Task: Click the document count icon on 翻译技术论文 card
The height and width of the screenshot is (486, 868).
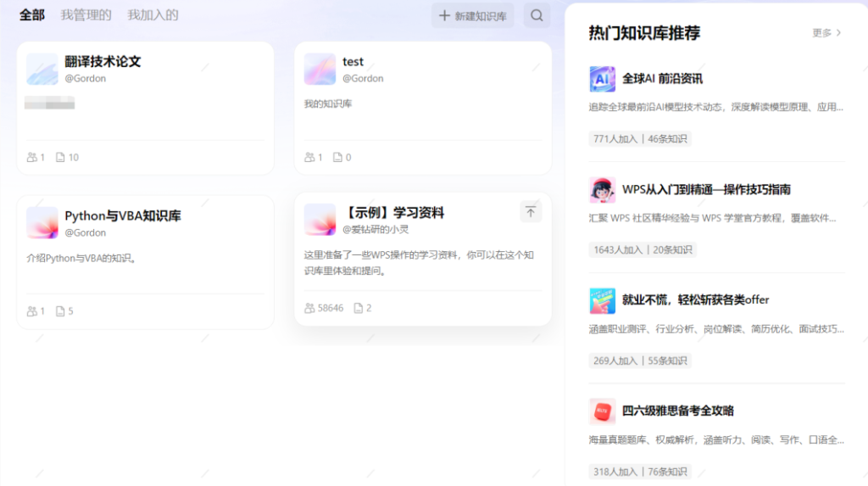Action: tap(60, 158)
